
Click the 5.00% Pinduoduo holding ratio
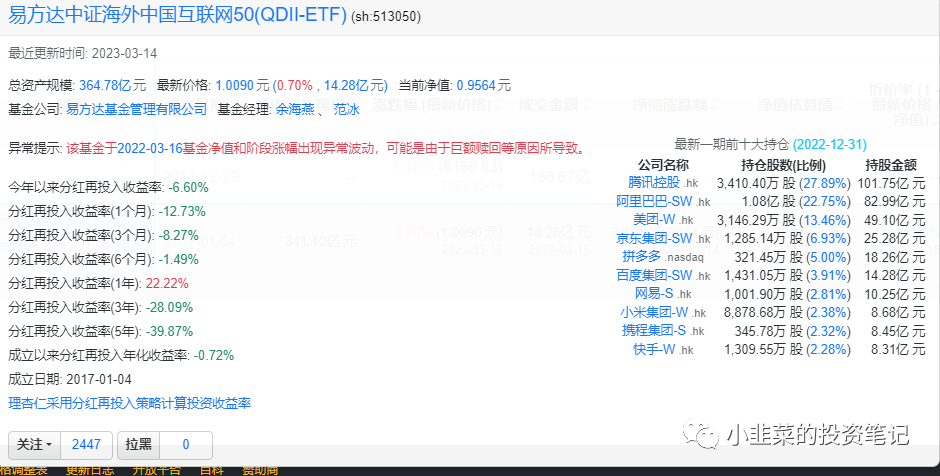tap(827, 258)
